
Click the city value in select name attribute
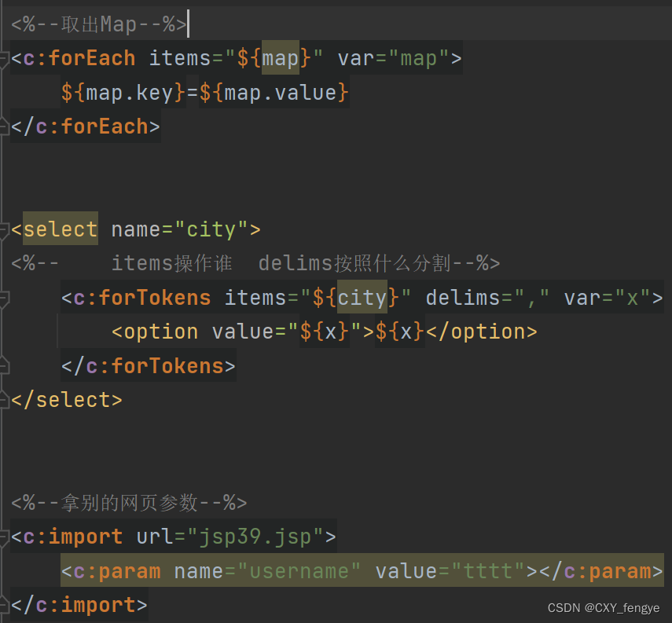point(213,229)
